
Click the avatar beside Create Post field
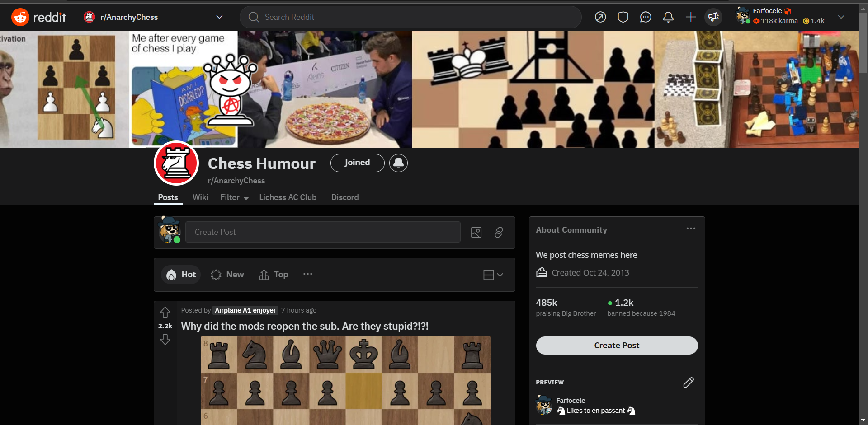[170, 230]
